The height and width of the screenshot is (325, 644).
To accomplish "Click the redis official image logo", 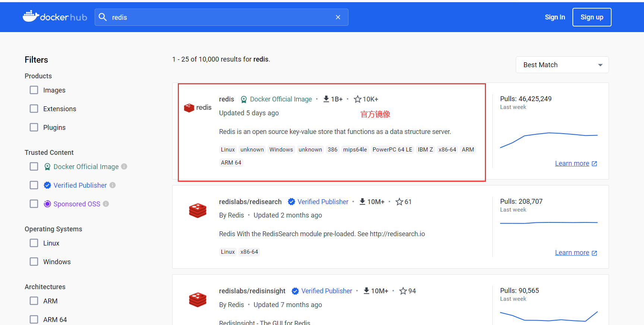I will [x=198, y=108].
